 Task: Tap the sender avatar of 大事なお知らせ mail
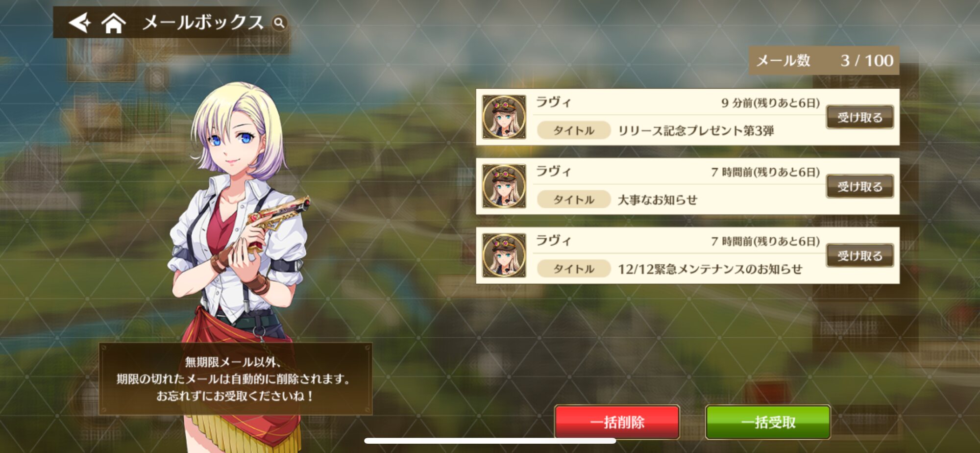tap(504, 186)
